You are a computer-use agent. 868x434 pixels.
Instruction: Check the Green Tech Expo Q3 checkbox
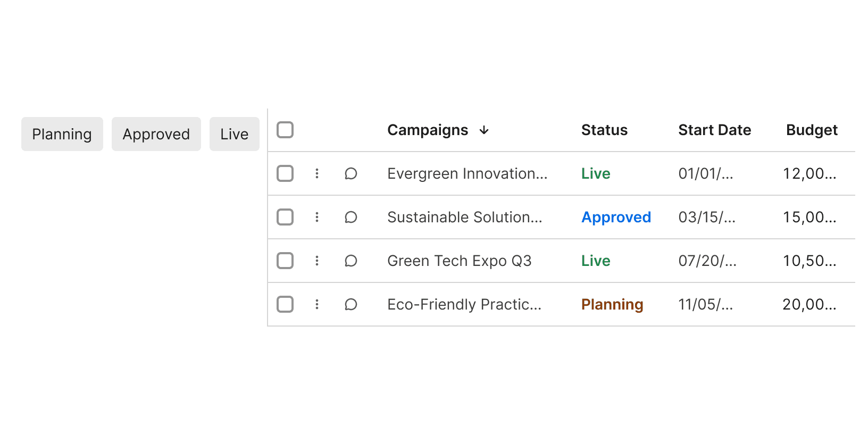(285, 261)
